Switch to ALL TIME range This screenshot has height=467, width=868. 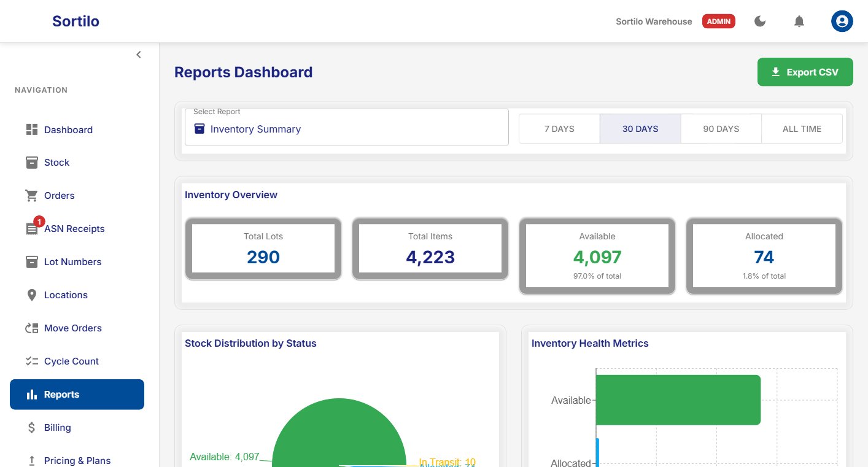[802, 129]
